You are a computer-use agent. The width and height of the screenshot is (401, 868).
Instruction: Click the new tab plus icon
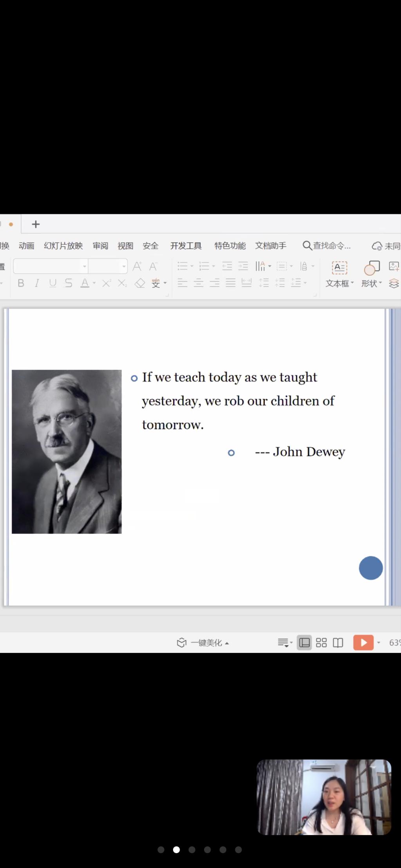(36, 224)
